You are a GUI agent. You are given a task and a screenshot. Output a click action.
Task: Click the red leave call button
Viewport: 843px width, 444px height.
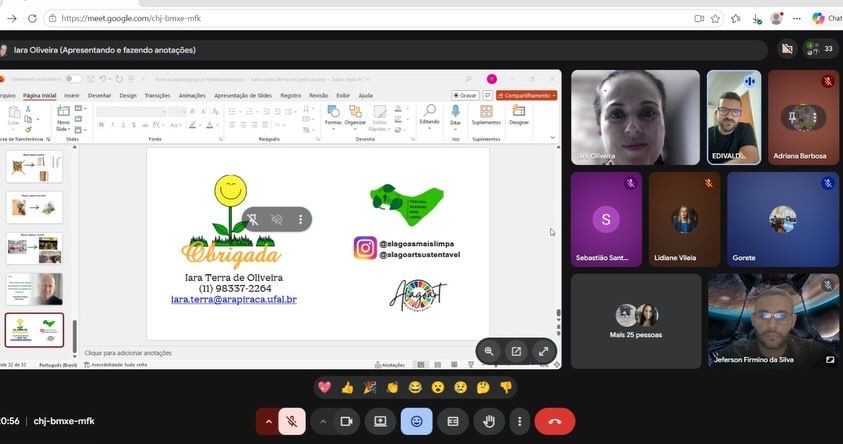pyautogui.click(x=555, y=421)
